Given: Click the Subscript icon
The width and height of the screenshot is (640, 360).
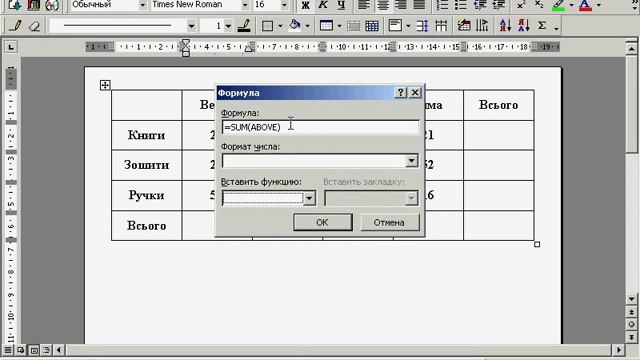Looking at the screenshot, I should click(x=539, y=5).
